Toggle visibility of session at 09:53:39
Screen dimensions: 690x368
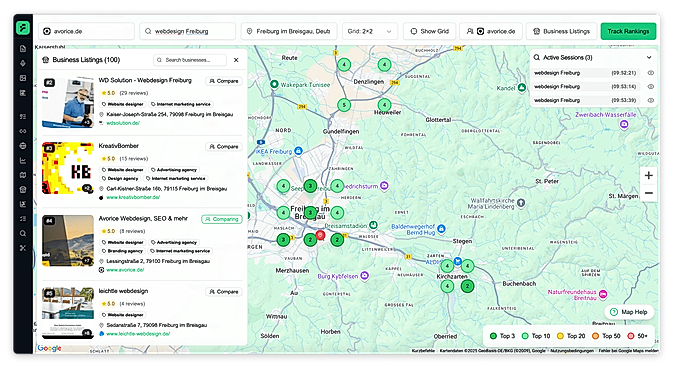coord(650,100)
